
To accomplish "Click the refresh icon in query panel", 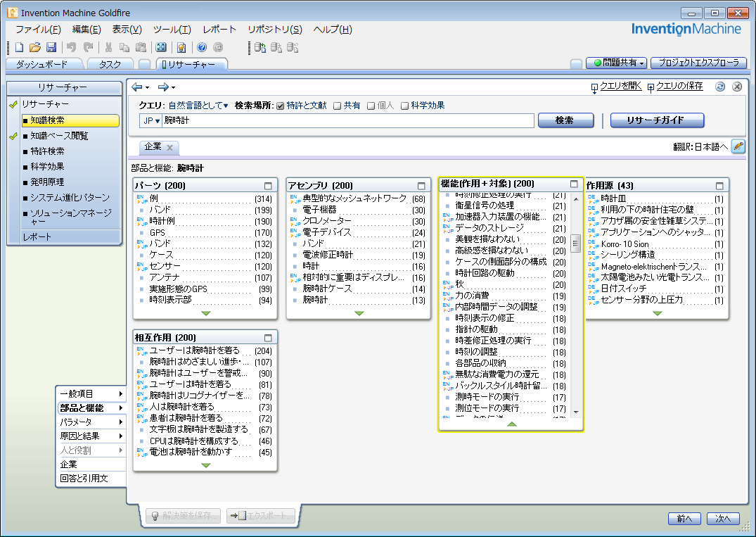I will (720, 87).
